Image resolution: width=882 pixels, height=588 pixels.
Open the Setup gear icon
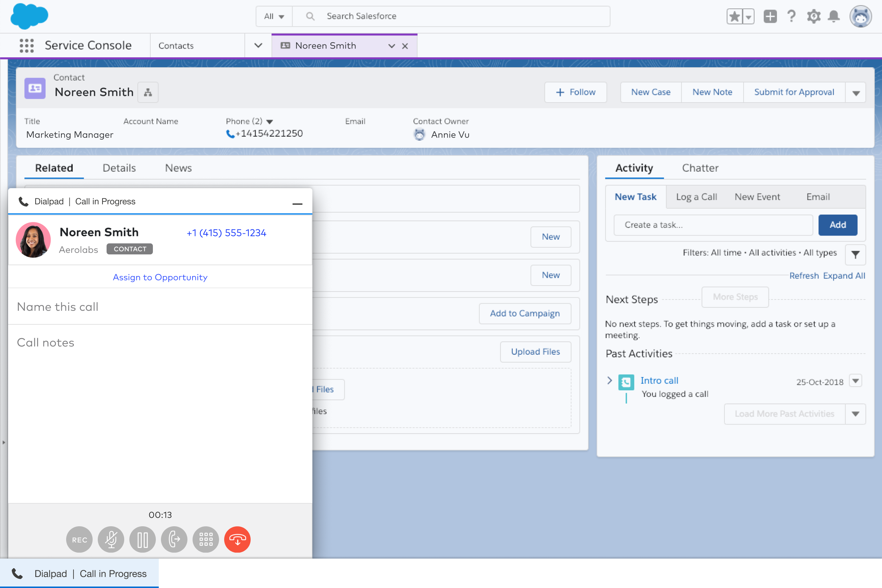pyautogui.click(x=813, y=17)
